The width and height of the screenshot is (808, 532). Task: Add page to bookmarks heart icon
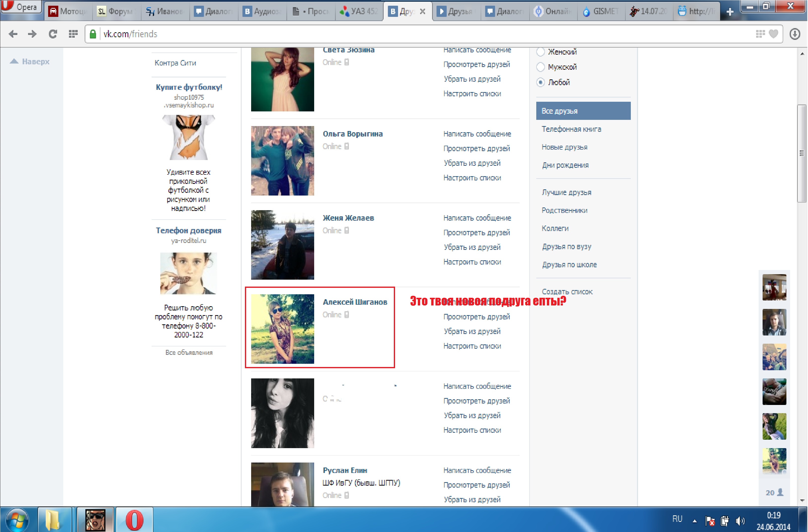773,34
